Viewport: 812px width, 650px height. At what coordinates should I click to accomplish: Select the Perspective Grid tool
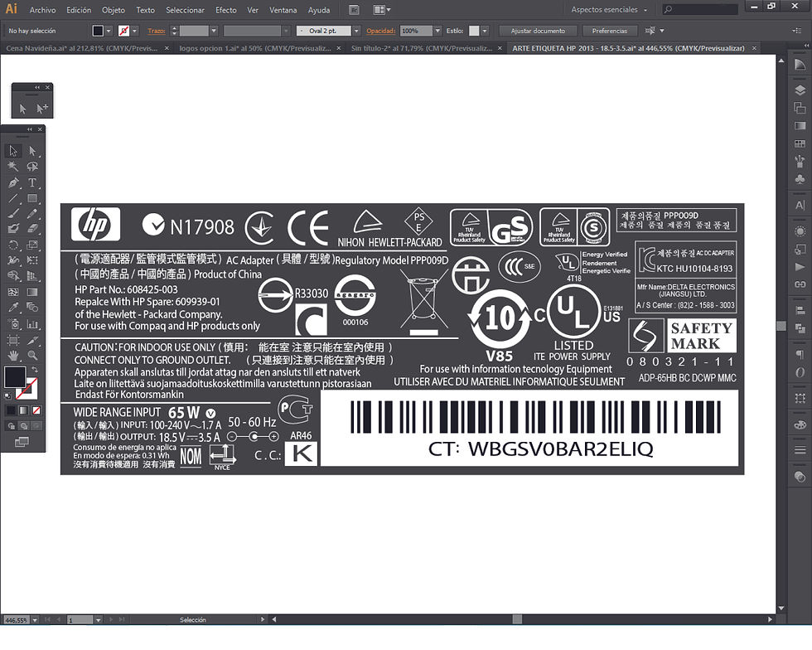(x=32, y=276)
